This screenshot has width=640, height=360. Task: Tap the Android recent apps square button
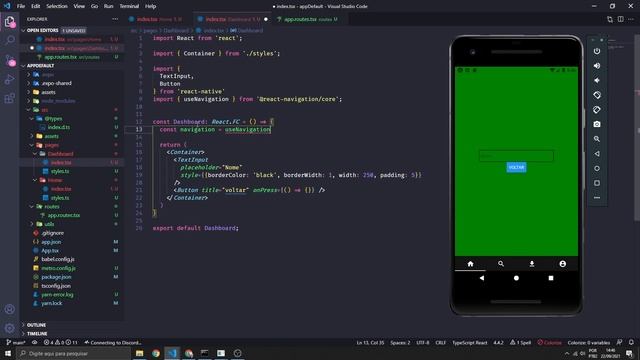(x=551, y=278)
